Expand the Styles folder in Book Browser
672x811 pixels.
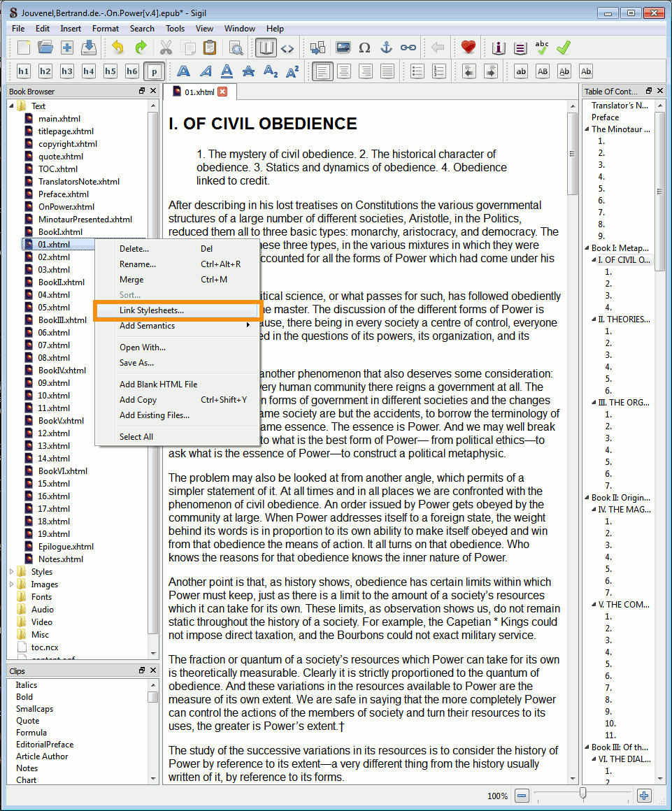click(x=11, y=571)
